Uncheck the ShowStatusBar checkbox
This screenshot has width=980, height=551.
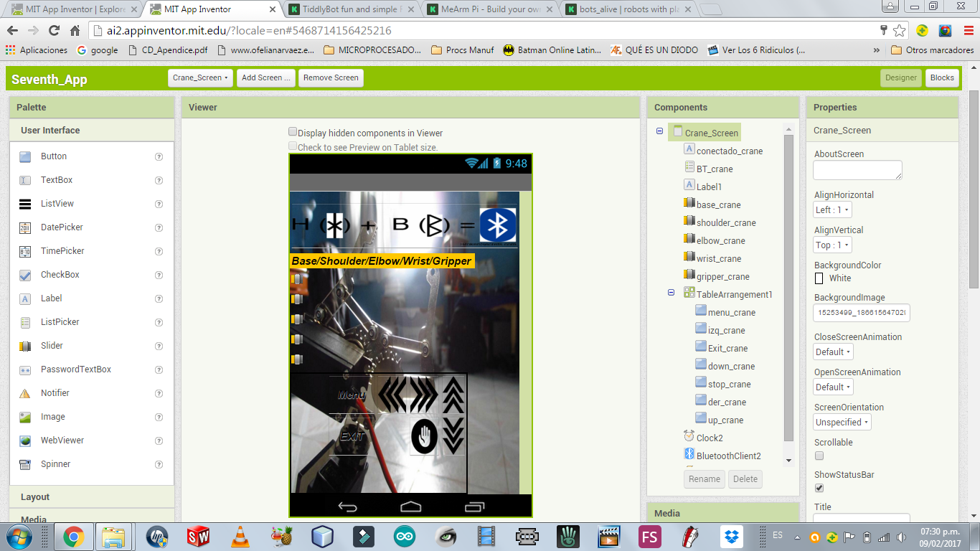click(819, 488)
